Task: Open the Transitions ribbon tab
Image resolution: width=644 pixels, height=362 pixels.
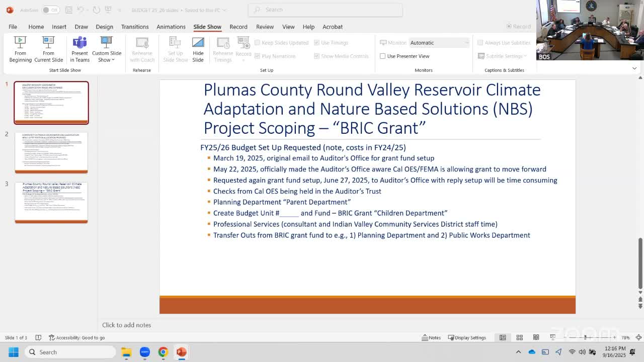Action: [x=135, y=27]
